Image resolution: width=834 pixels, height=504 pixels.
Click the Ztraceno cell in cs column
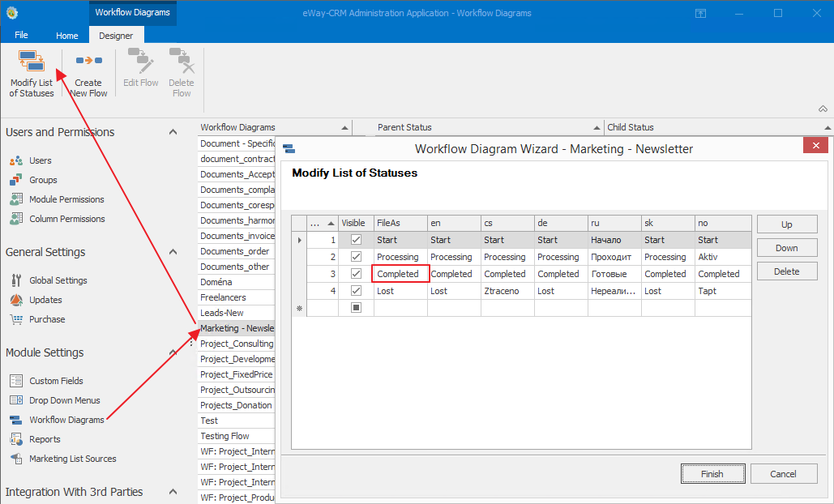(x=507, y=291)
